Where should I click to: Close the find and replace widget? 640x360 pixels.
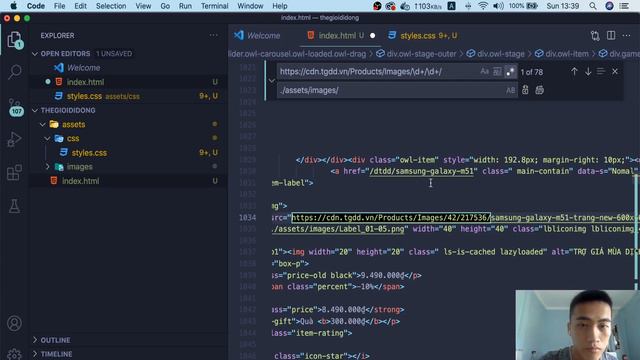[x=615, y=71]
